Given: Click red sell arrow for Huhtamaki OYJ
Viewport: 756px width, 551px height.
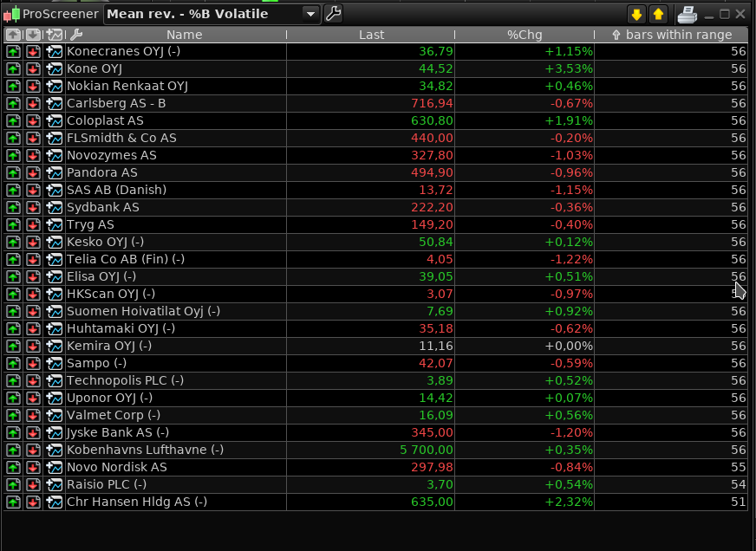Looking at the screenshot, I should coord(33,329).
